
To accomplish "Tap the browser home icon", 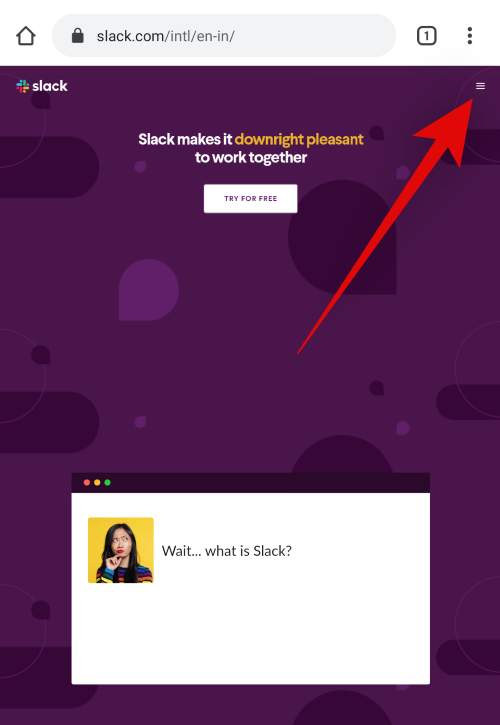I will coord(26,36).
